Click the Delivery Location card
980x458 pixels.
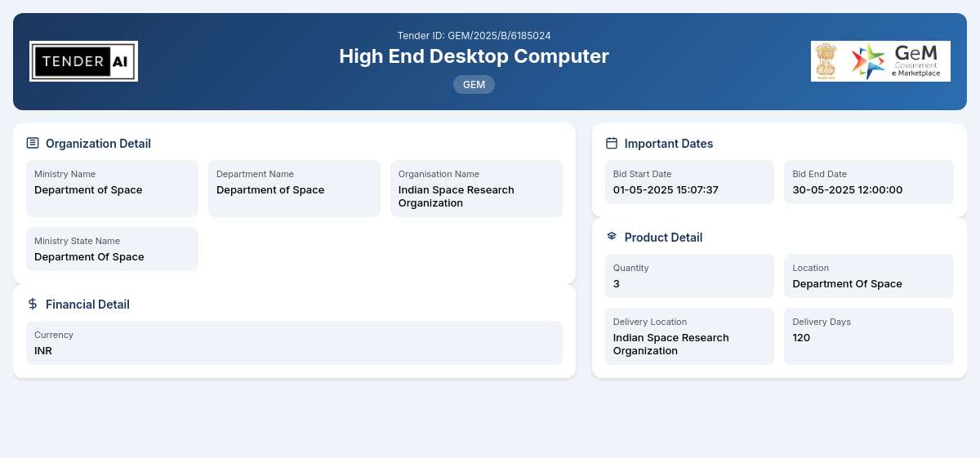coord(689,336)
